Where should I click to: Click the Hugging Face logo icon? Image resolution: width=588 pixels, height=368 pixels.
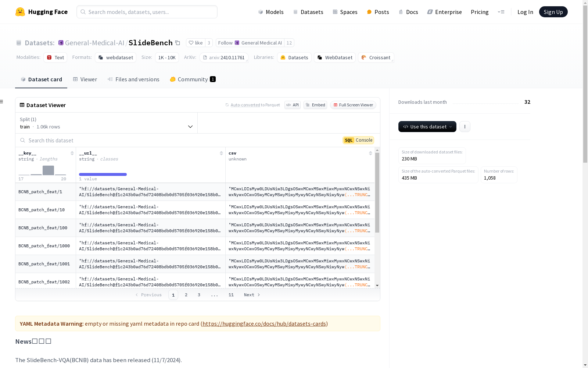(20, 12)
